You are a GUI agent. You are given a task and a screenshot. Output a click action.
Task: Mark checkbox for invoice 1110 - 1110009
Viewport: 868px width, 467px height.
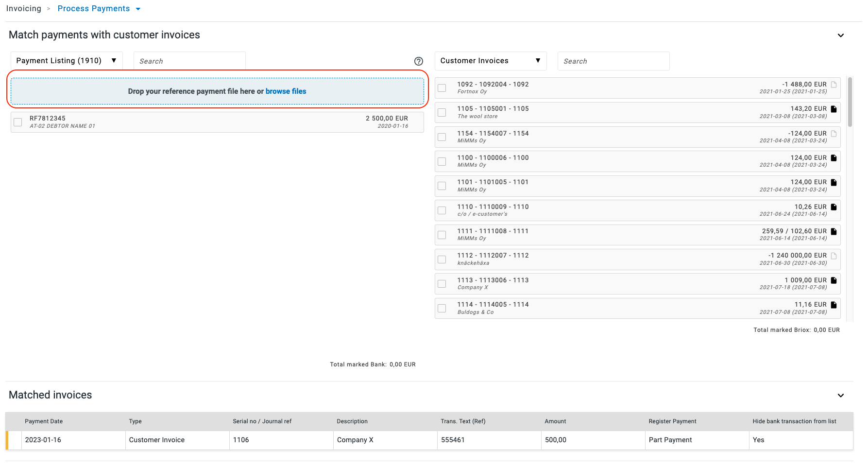tap(442, 210)
